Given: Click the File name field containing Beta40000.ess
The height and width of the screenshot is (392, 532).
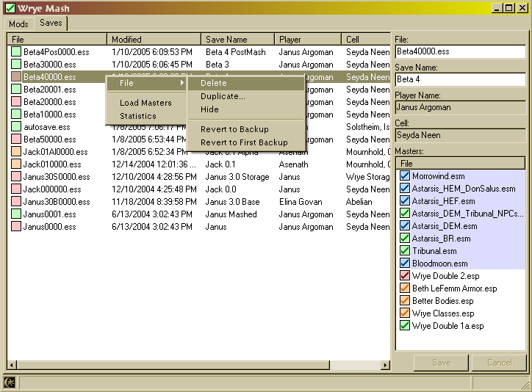Looking at the screenshot, I should tap(461, 51).
